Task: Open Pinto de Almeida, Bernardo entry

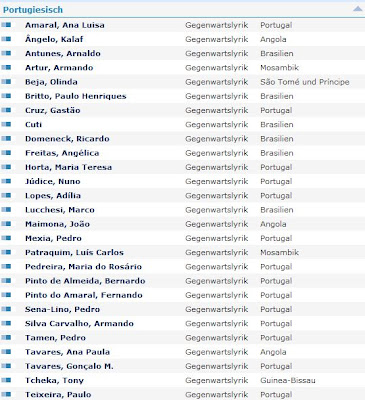Action: tap(85, 281)
